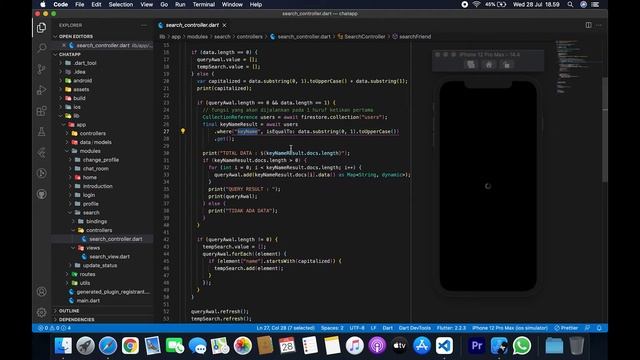Image resolution: width=640 pixels, height=360 pixels.
Task: Click searchFriend in the breadcrumb
Action: tap(415, 37)
